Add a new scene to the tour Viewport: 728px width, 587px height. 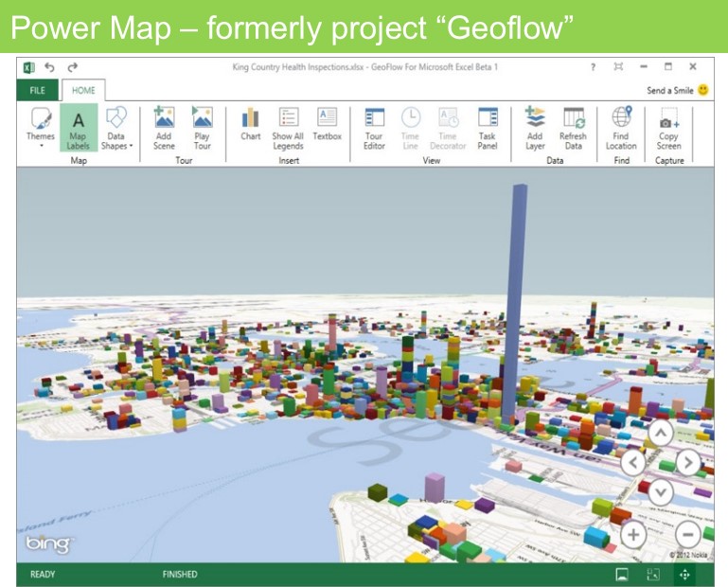pyautogui.click(x=164, y=127)
